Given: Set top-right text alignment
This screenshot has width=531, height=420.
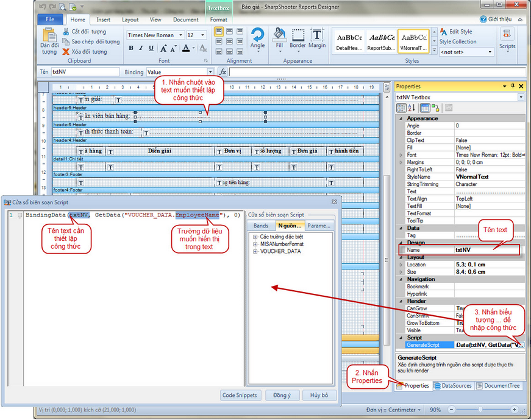Looking at the screenshot, I should click(240, 32).
